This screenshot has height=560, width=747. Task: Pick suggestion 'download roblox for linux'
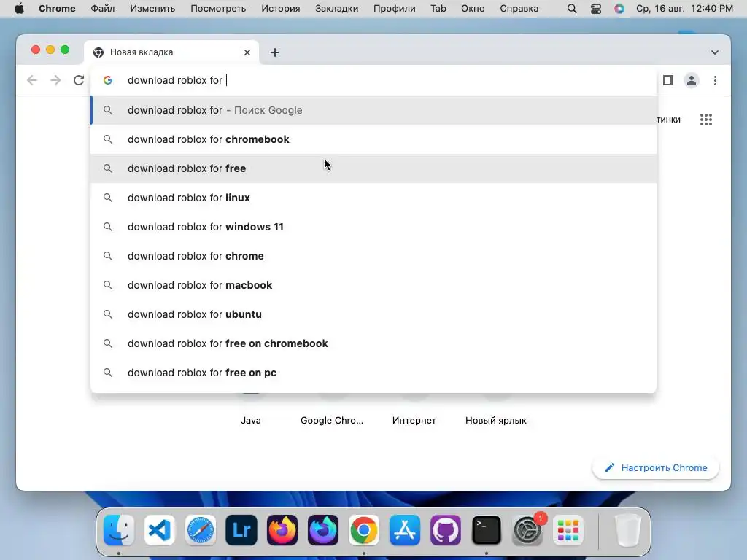pos(373,198)
